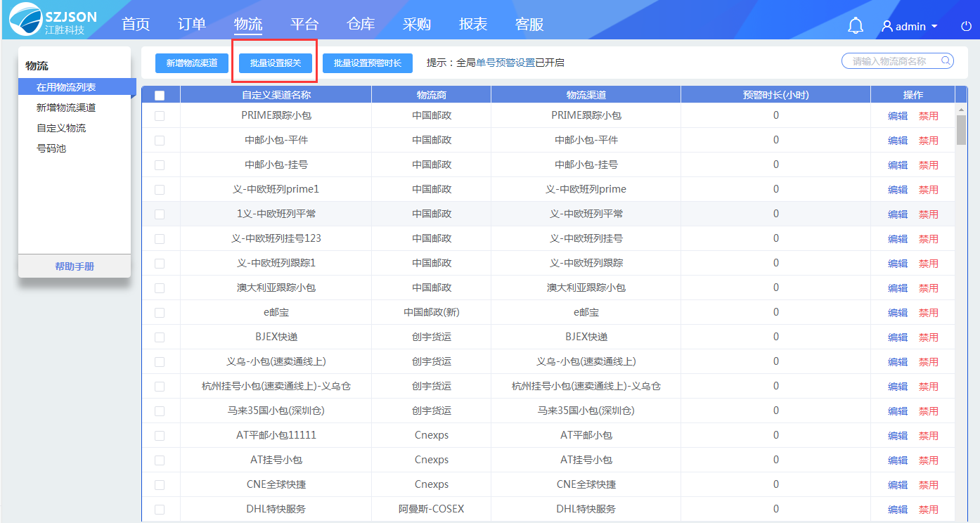This screenshot has width=980, height=523.
Task: Check the BJEX快递 row checkbox
Action: tap(160, 337)
